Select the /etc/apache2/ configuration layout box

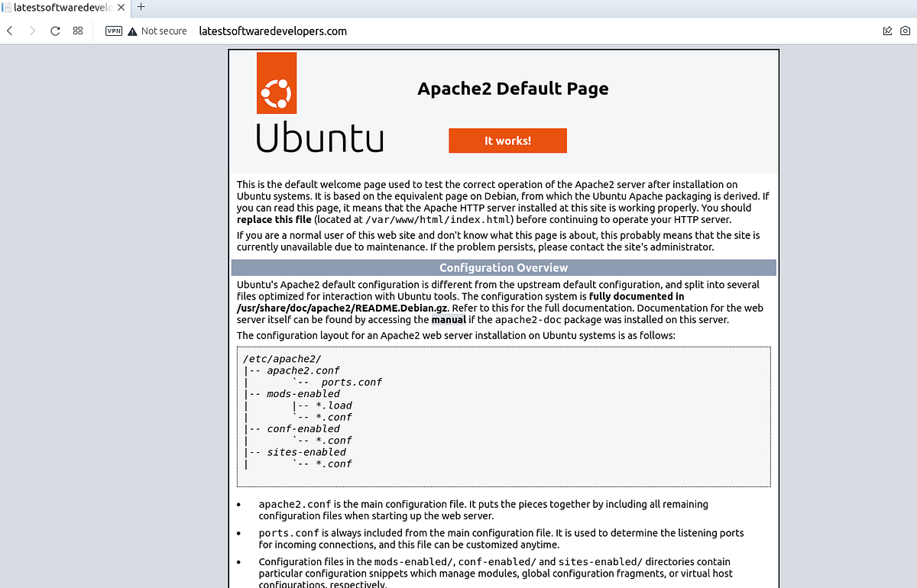pyautogui.click(x=504, y=416)
